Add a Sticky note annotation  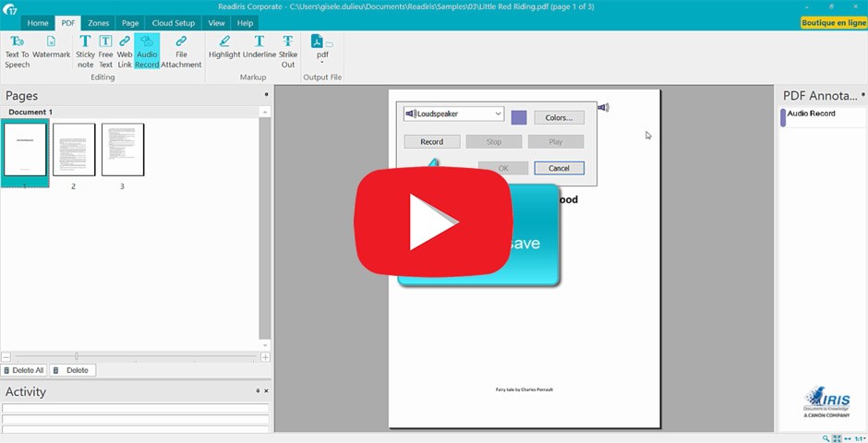tap(85, 51)
